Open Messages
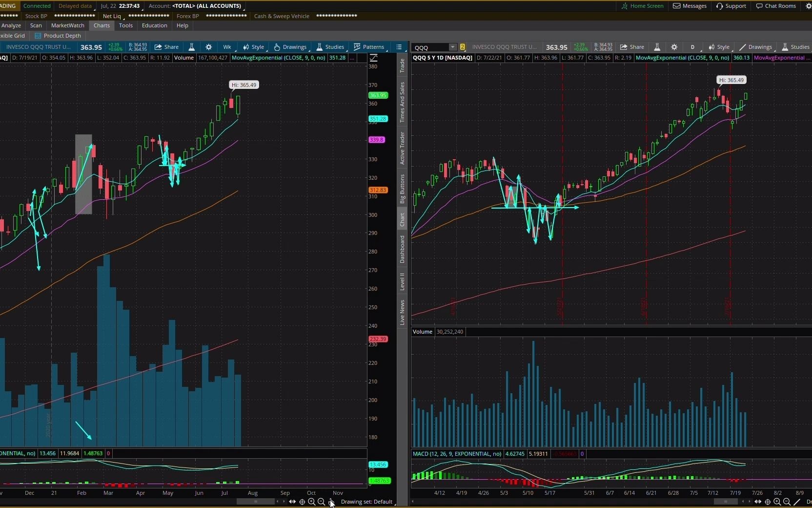Screen dimensions: 812x508 coord(690,6)
